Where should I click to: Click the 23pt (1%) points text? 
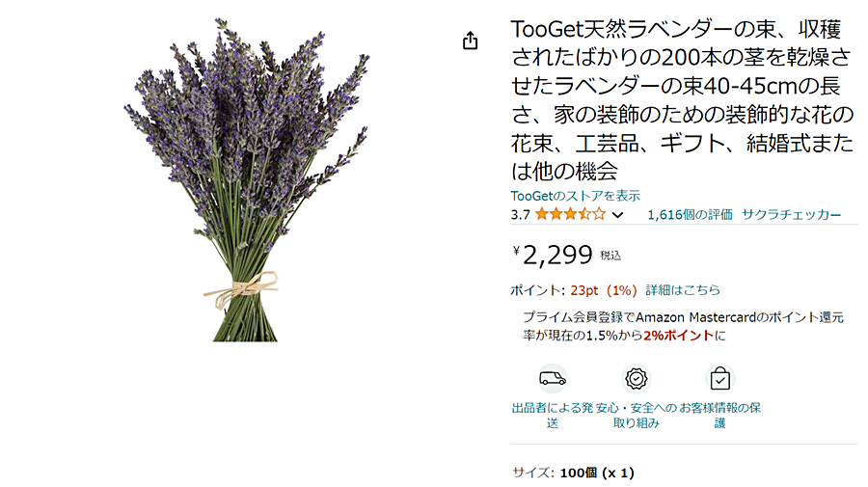(604, 290)
